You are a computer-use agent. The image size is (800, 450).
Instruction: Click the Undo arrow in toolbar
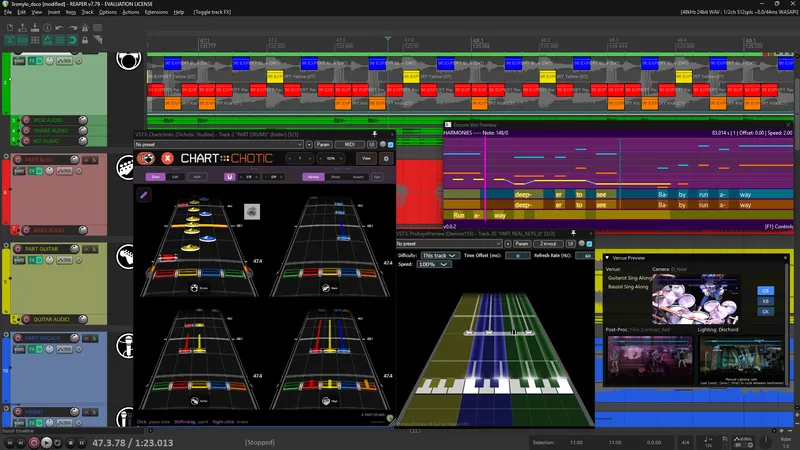point(60,28)
